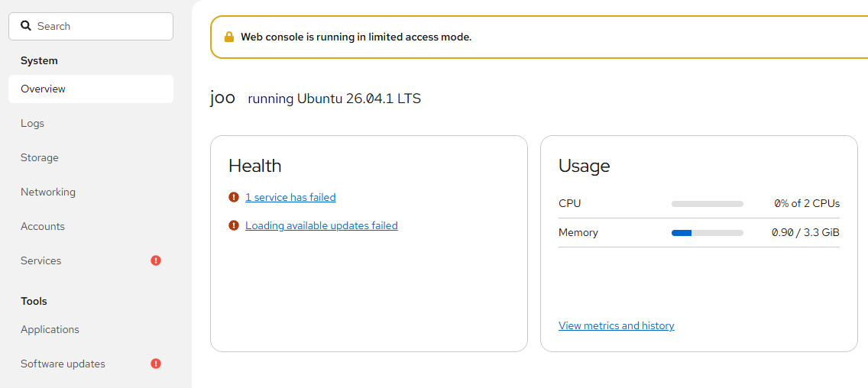Click the lock icon in limited access banner
This screenshot has width=868, height=388.
tap(228, 37)
